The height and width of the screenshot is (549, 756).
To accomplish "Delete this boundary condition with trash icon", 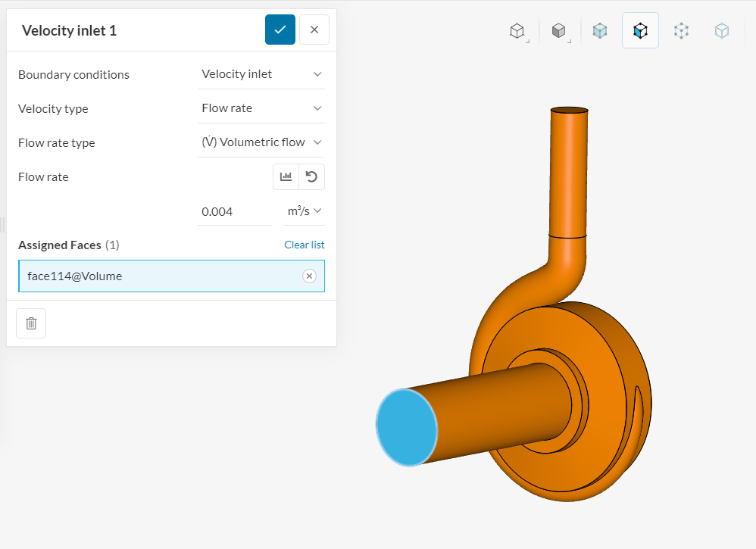I will coord(31,323).
